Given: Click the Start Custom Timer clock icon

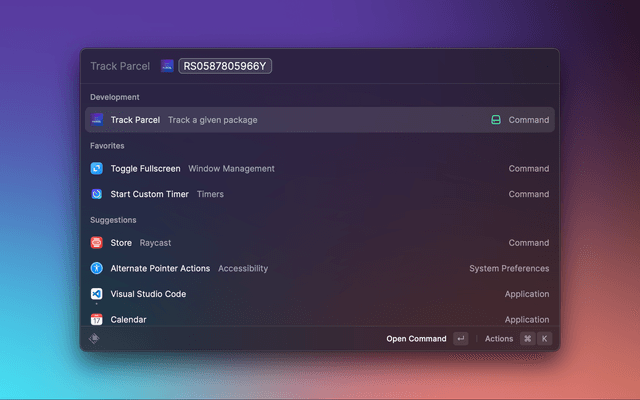Looking at the screenshot, I should click(x=97, y=194).
